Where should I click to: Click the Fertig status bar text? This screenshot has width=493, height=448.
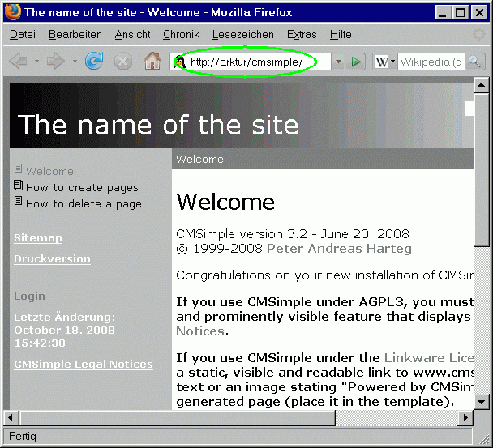coord(23,437)
